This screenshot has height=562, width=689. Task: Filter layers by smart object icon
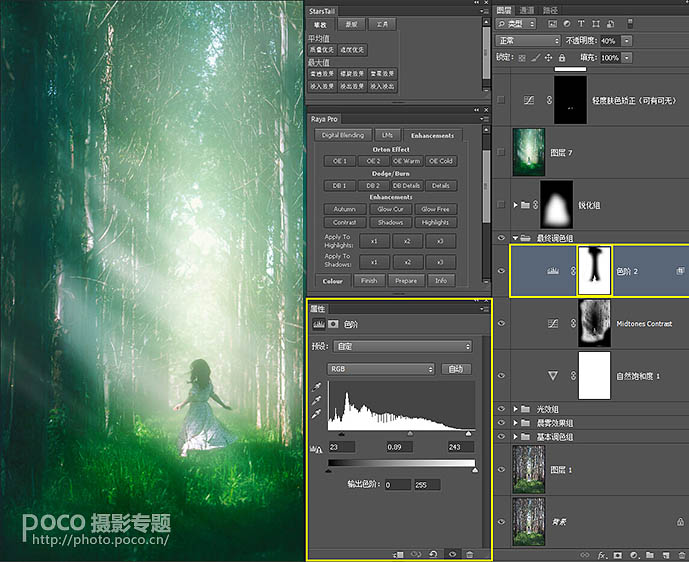coord(610,24)
